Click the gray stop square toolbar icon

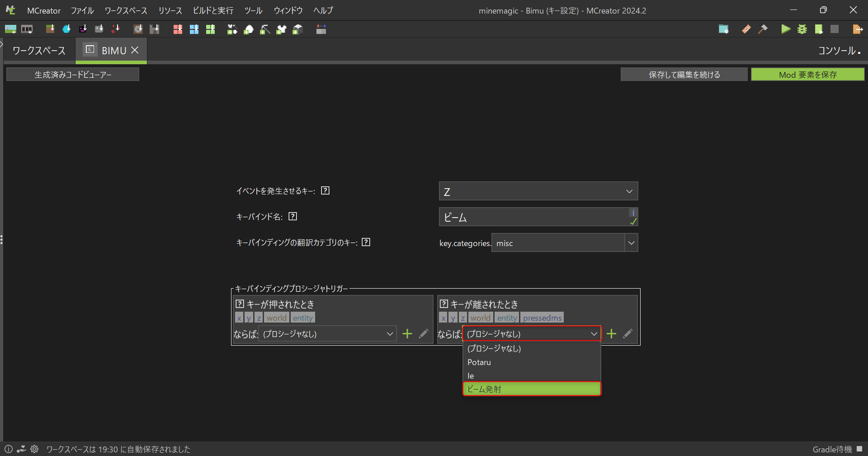coord(835,29)
